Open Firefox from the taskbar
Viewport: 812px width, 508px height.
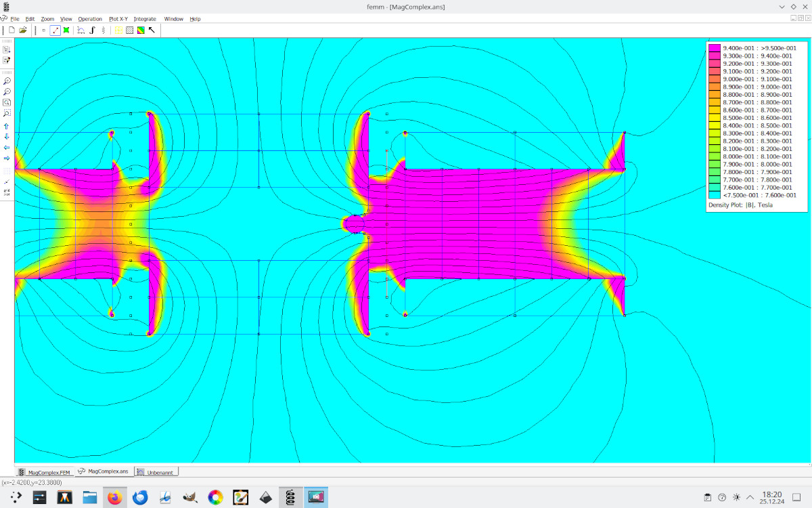pos(115,498)
